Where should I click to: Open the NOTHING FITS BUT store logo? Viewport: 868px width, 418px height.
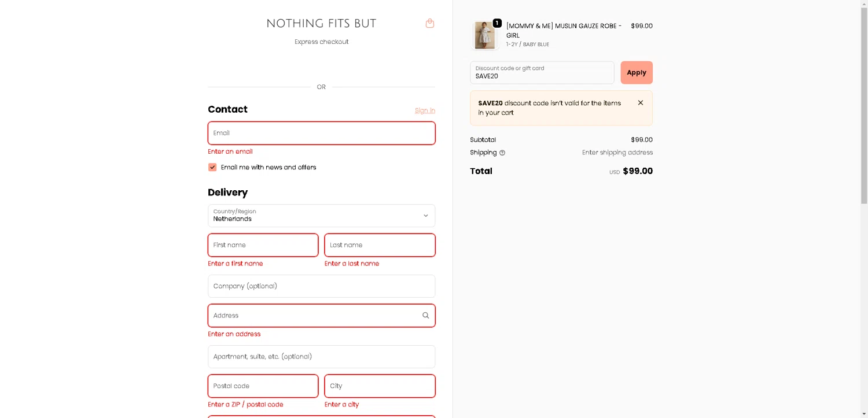(321, 24)
